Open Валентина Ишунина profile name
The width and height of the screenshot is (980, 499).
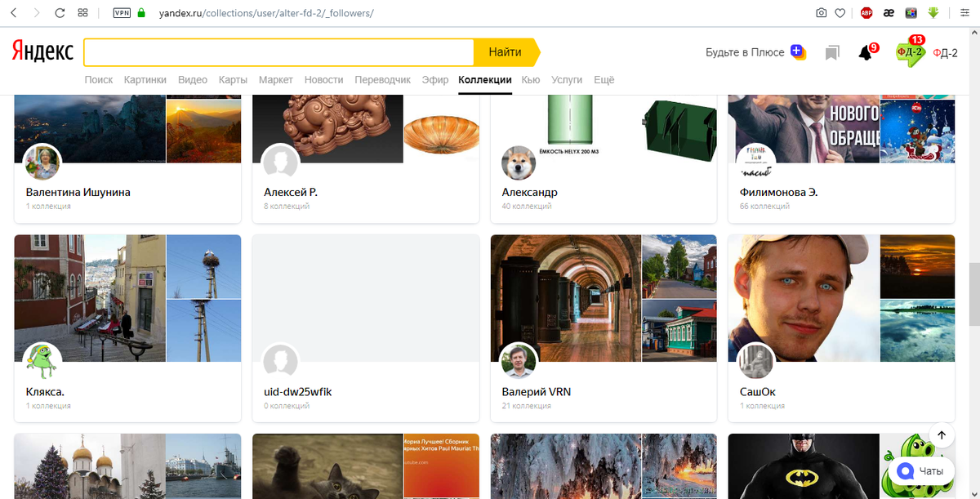click(78, 193)
